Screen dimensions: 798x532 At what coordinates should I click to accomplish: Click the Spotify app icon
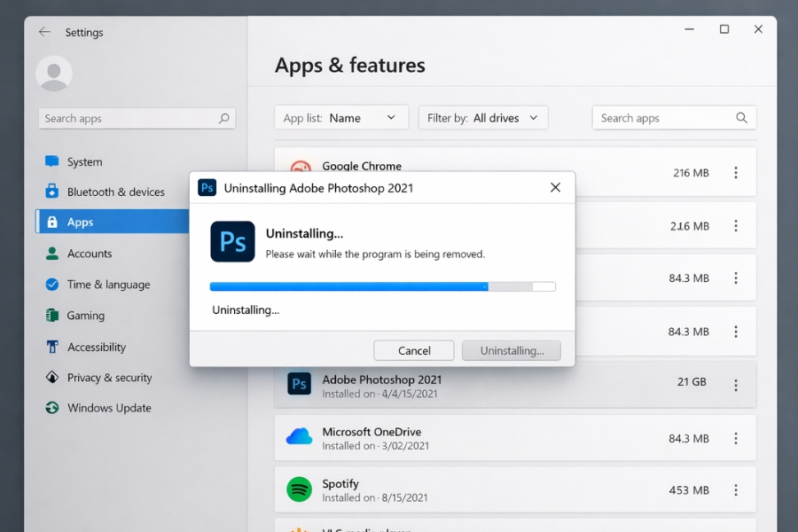tap(300, 489)
